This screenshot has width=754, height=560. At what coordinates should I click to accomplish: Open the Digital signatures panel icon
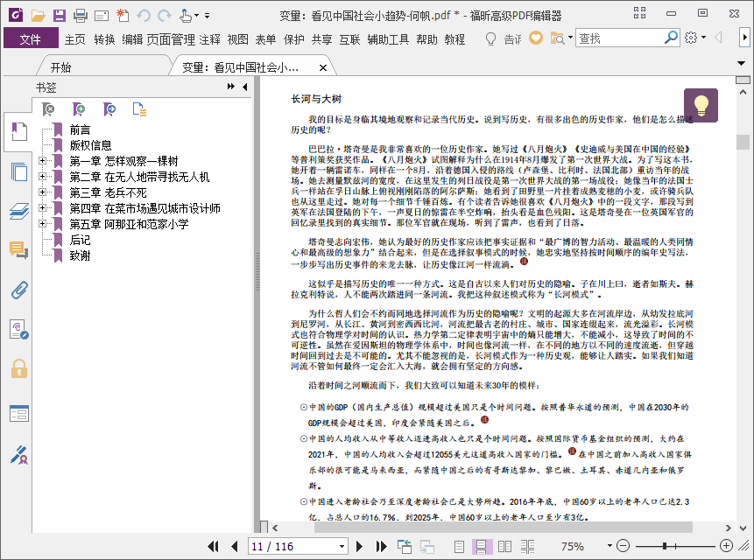pyautogui.click(x=18, y=330)
